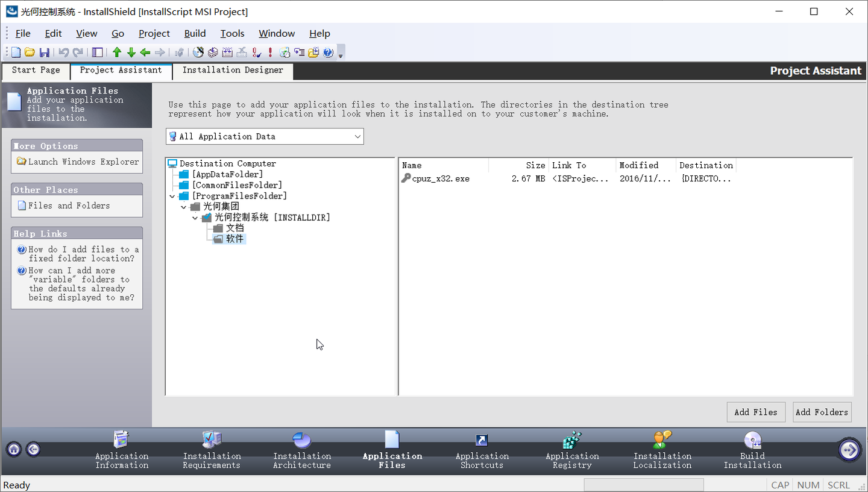
Task: Click the Redo toolbar icon
Action: (78, 52)
